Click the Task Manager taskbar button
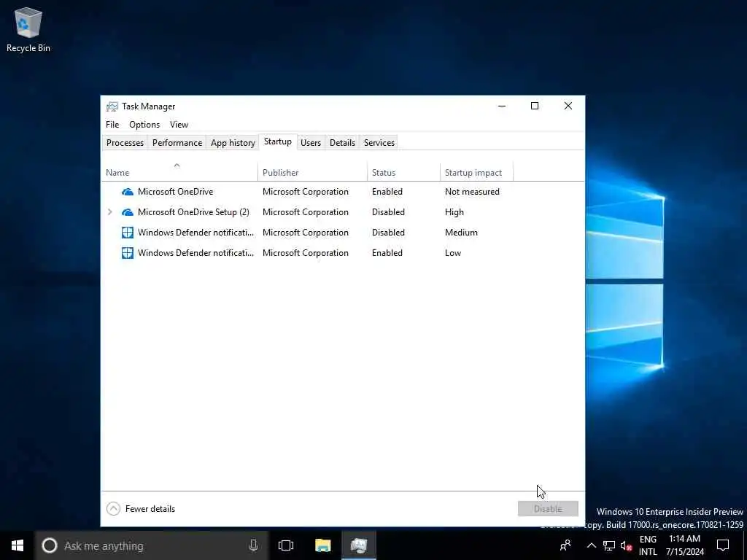The height and width of the screenshot is (560, 747). click(359, 545)
